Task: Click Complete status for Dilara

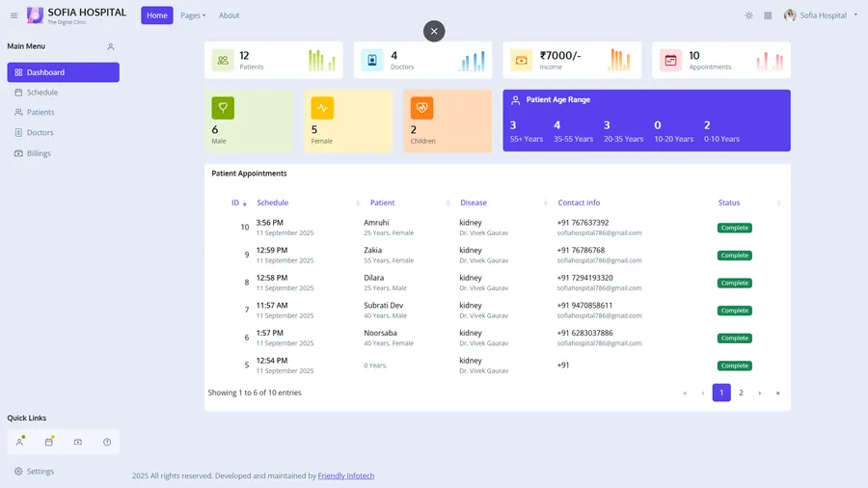Action: tap(735, 284)
